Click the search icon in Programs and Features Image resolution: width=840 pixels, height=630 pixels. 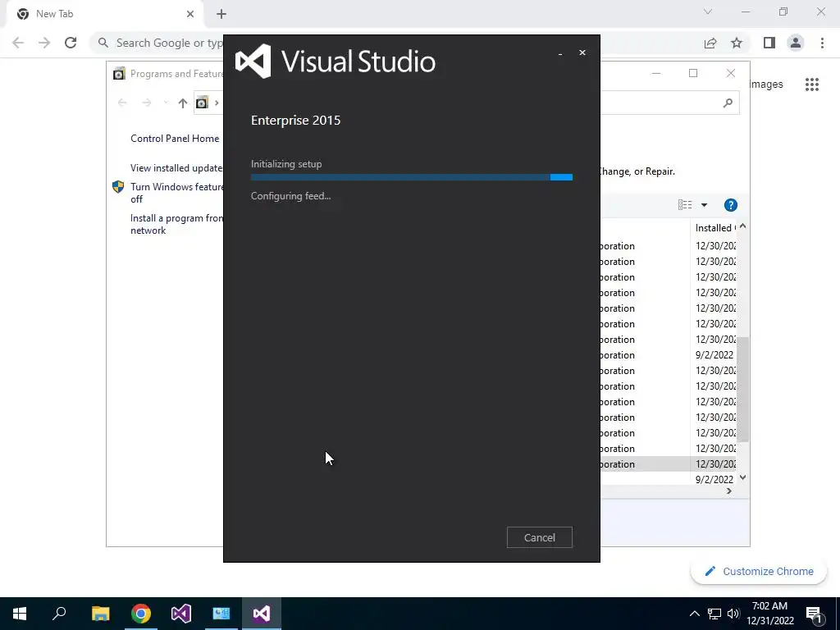coord(728,103)
